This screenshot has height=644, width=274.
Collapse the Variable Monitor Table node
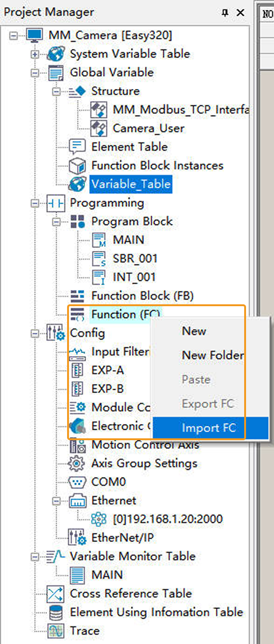35,557
